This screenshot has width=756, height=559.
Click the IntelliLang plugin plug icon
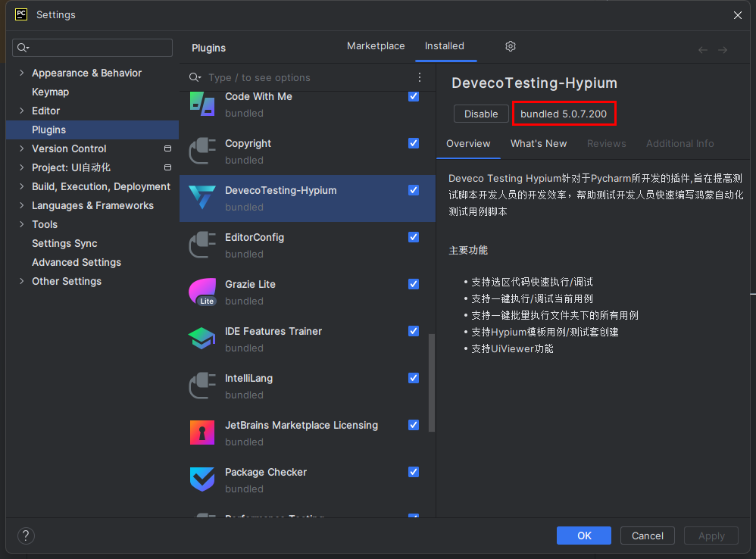(202, 386)
